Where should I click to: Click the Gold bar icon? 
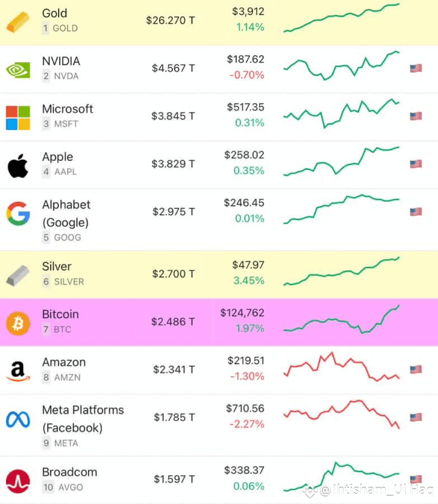point(18,21)
